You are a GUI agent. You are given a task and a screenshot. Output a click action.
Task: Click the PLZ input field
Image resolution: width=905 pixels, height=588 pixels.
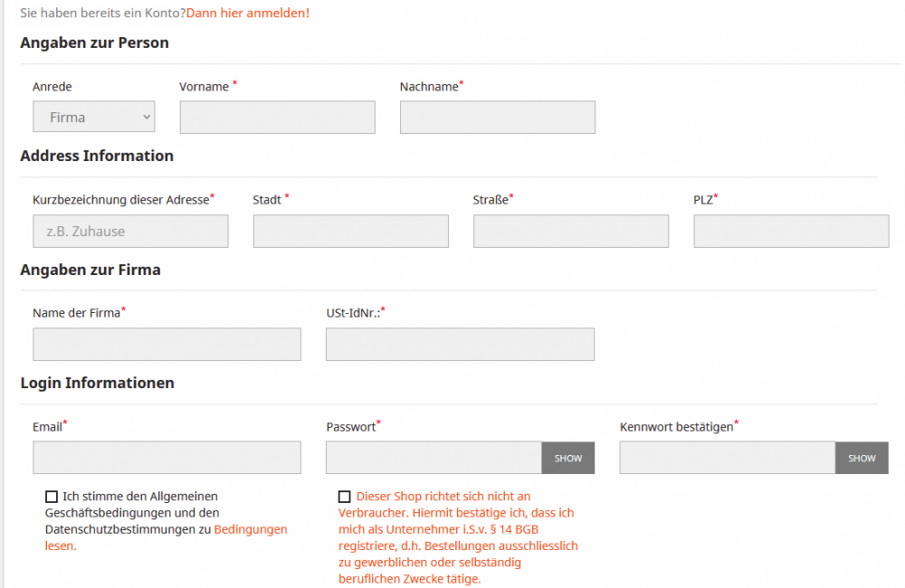point(791,232)
